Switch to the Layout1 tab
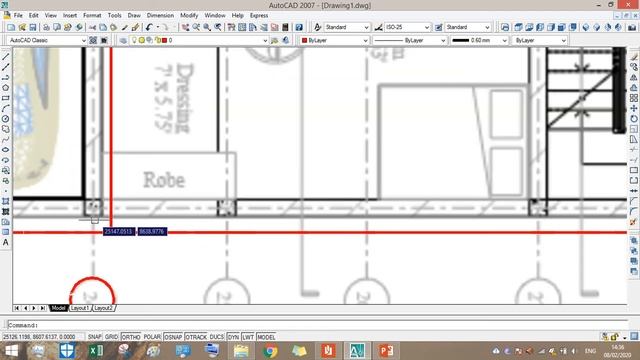 click(x=80, y=308)
